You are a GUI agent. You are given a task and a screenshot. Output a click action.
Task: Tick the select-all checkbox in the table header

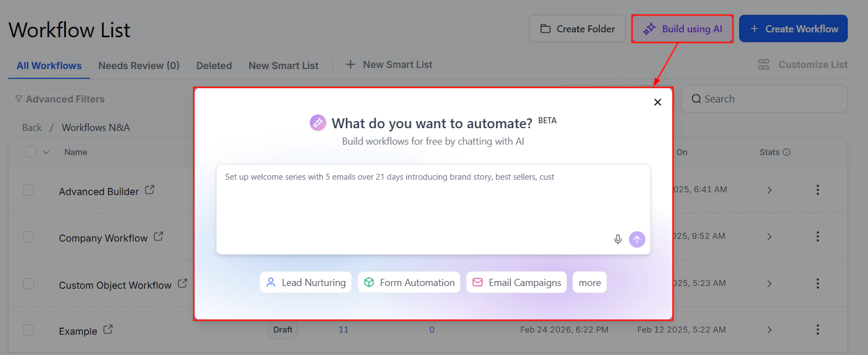coord(31,152)
